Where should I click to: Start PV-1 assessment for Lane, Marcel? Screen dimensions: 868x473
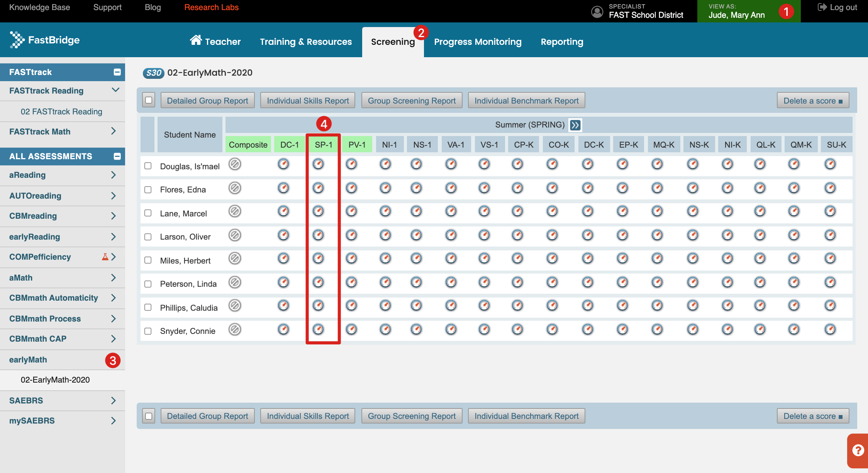[x=351, y=211]
